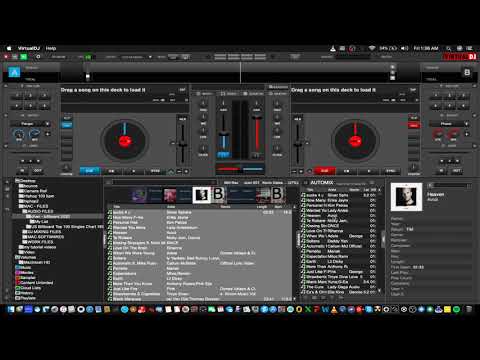Click the SYNC button on the left deck
Viewport: 480px width, 360px height.
[155, 171]
